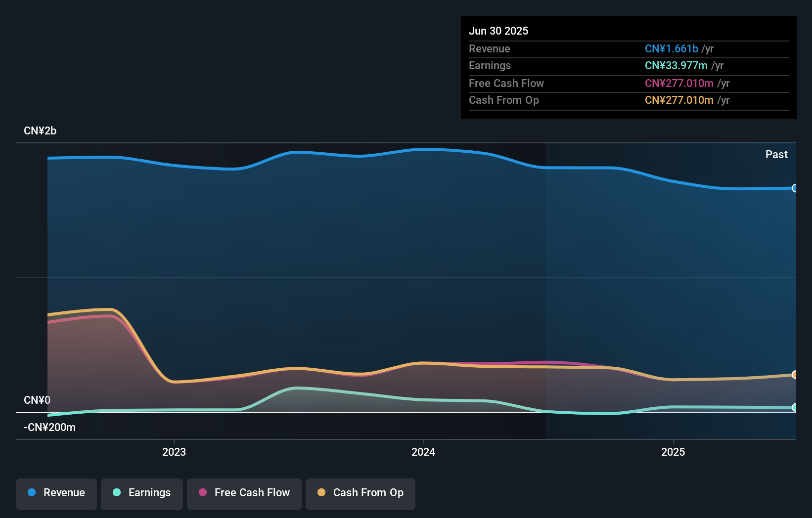Click the Cash From Op label in tooltip

(x=504, y=100)
